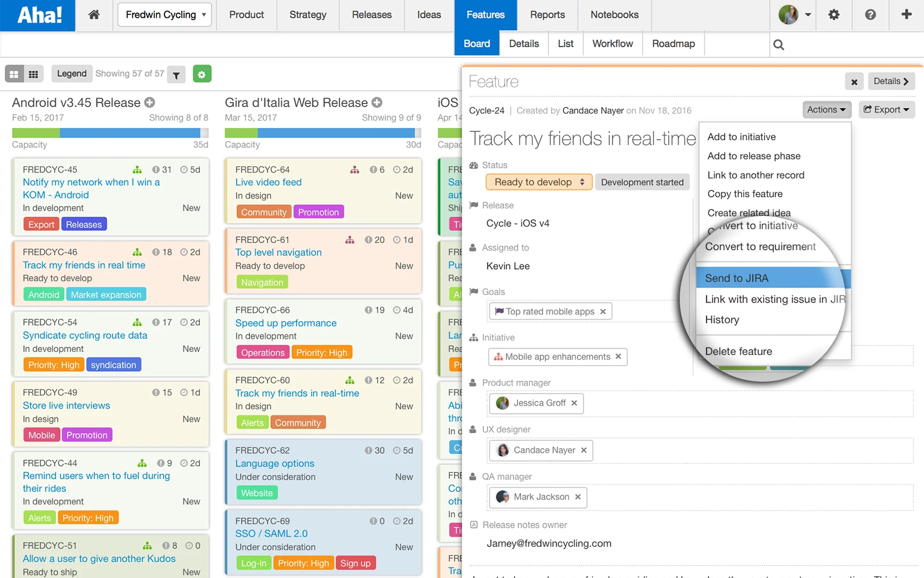Image resolution: width=924 pixels, height=578 pixels.
Task: Open the help question mark icon
Action: point(870,15)
